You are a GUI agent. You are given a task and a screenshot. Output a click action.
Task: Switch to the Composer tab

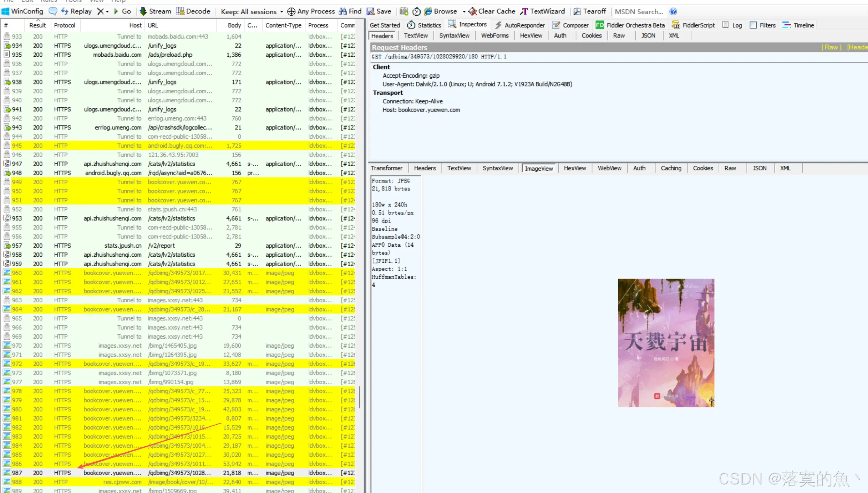(570, 25)
